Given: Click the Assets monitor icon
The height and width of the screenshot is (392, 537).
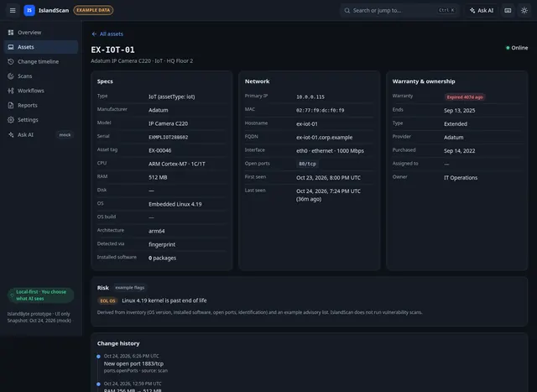Looking at the screenshot, I should click(x=11, y=47).
